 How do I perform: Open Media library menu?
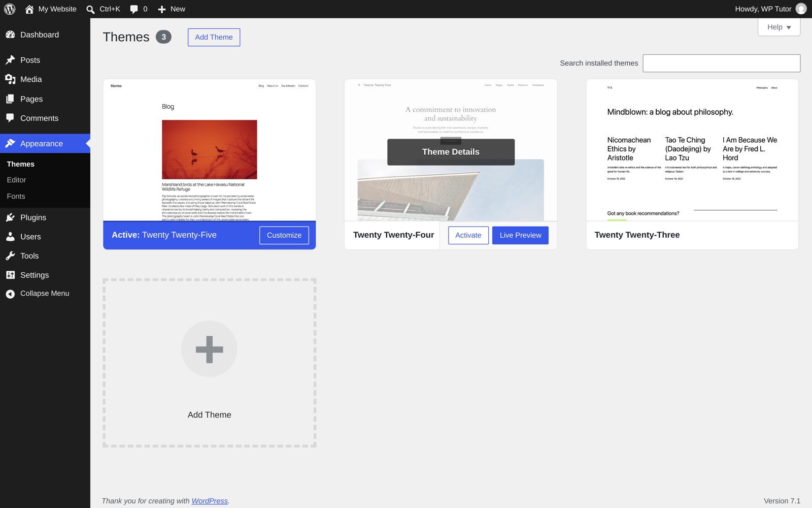[31, 79]
